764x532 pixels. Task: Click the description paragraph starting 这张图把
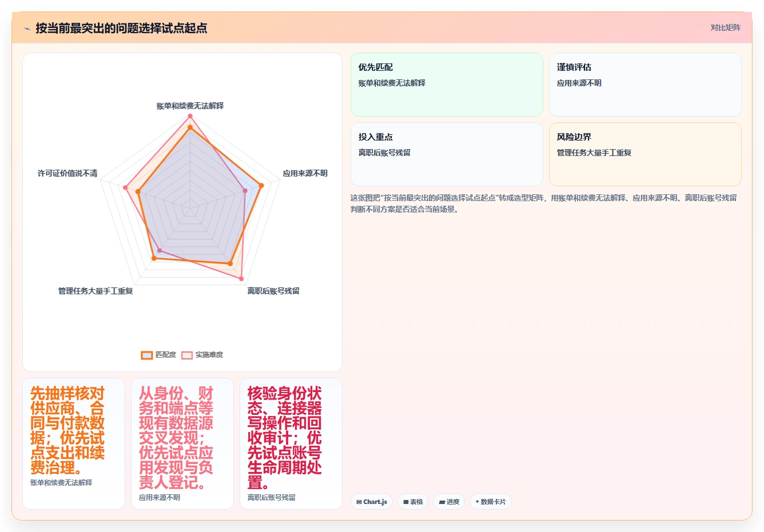[544, 203]
